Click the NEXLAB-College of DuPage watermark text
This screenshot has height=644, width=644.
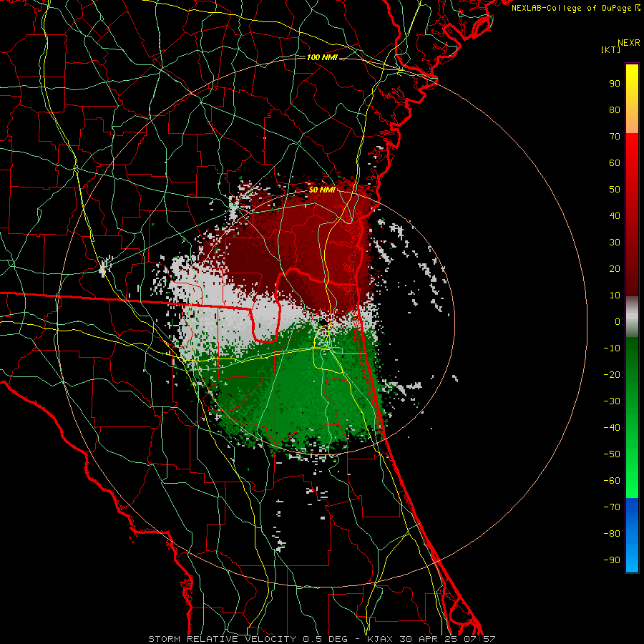[575, 8]
